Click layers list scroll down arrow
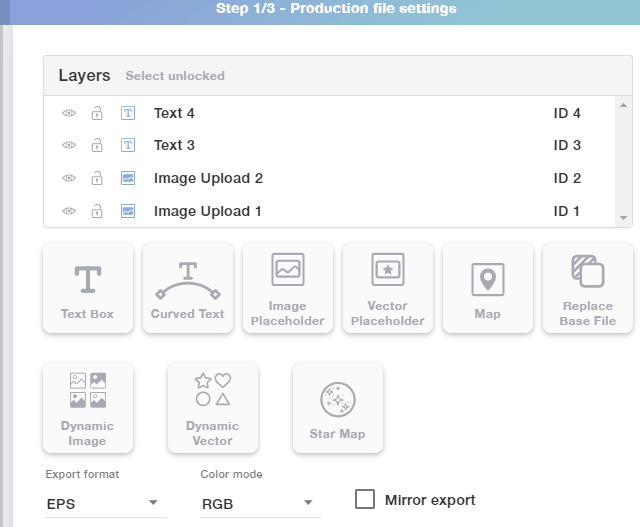The width and height of the screenshot is (640, 527). click(x=623, y=218)
